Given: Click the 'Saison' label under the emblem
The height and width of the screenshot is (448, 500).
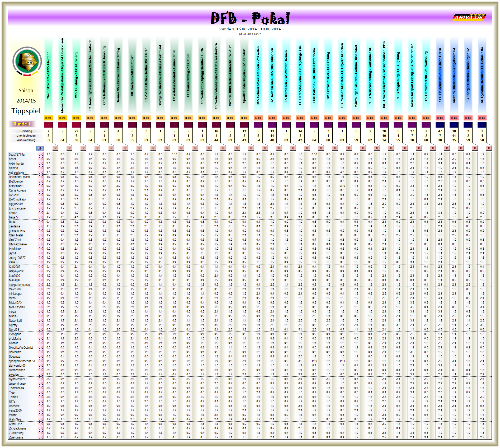Looking at the screenshot, I should pyautogui.click(x=26, y=90).
